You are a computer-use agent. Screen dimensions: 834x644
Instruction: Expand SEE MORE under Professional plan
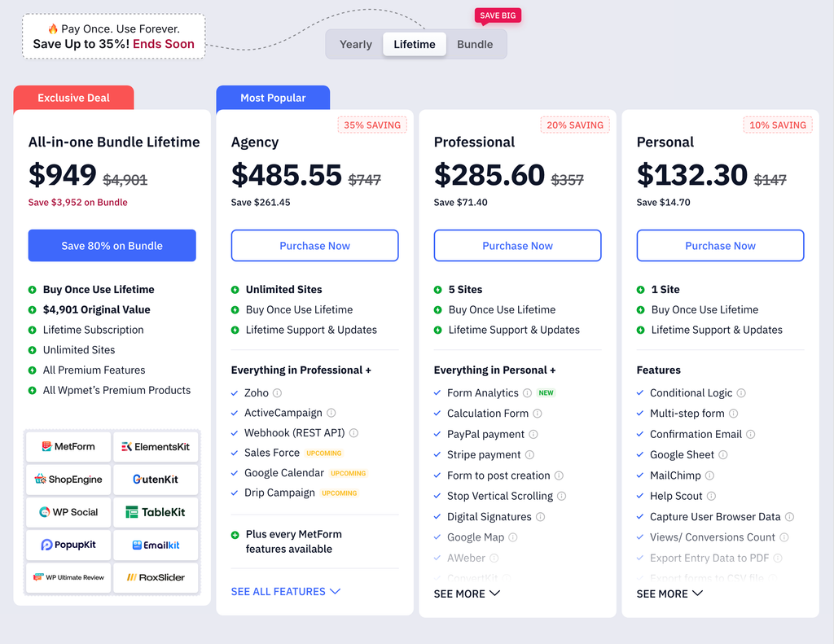[x=467, y=594]
